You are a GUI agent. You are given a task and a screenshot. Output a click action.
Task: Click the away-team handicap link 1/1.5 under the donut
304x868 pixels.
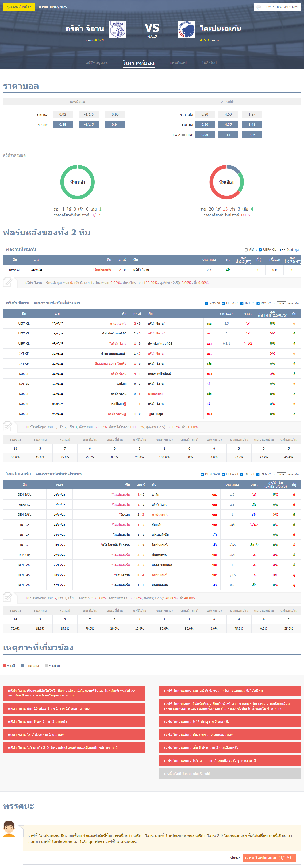coord(245,215)
